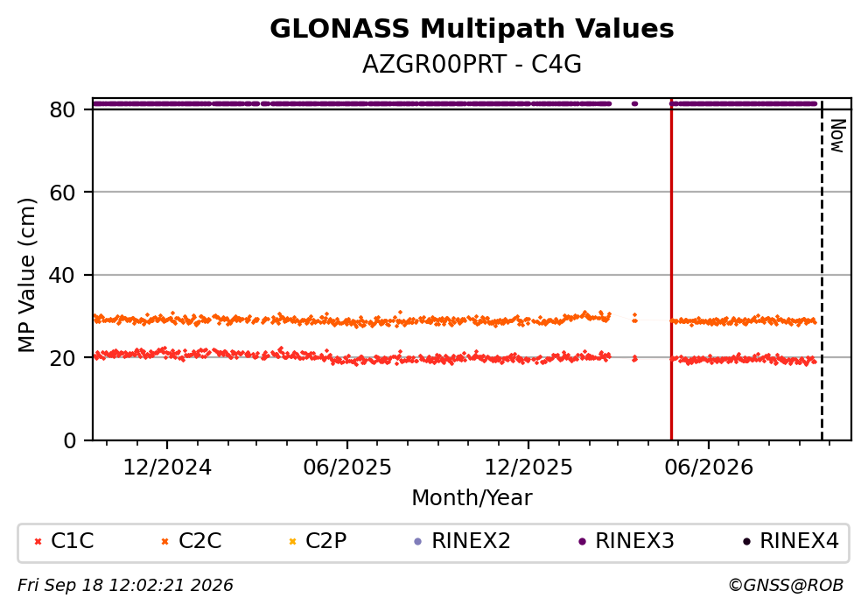
Task: Click the C2C orange legend marker
Action: pos(164,542)
